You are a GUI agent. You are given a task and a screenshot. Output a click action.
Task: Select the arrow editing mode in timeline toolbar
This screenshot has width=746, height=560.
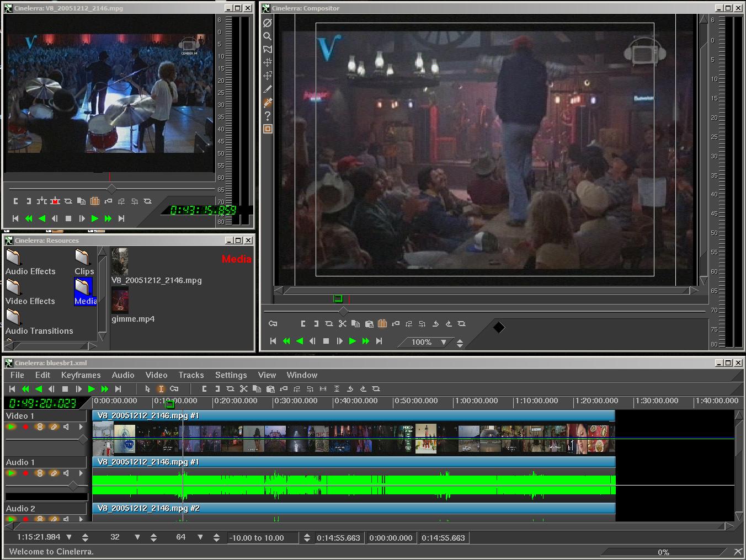point(147,389)
